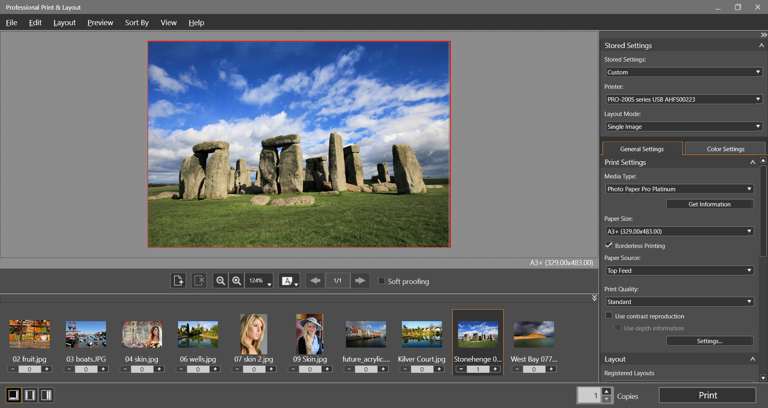Image resolution: width=768 pixels, height=408 pixels.
Task: Switch to the Color Settings tab
Action: click(725, 149)
